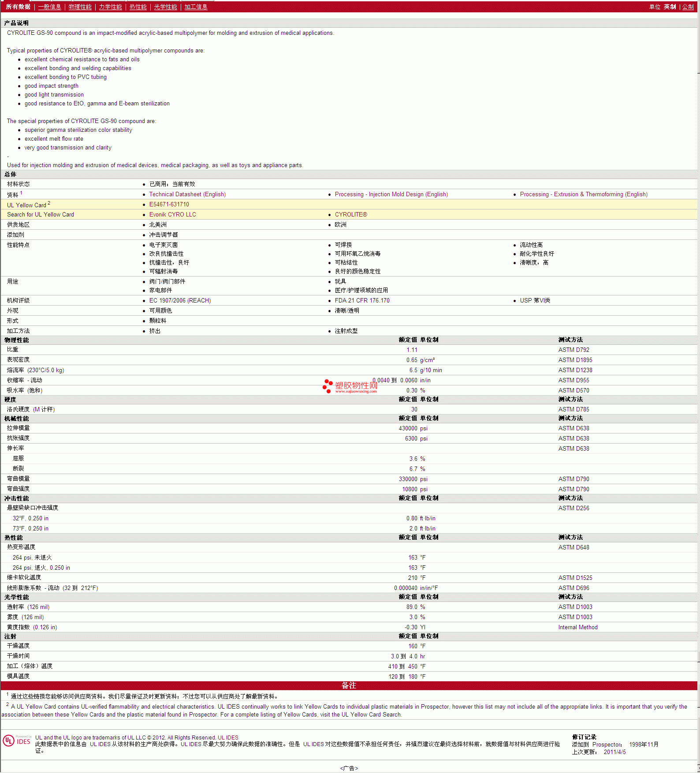Click the 备注 red header bar
This screenshot has width=700, height=773.
[349, 686]
